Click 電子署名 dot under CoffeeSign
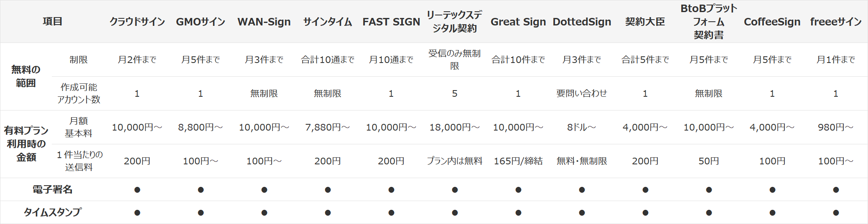Viewport: 868px width, 224px height. [x=772, y=190]
